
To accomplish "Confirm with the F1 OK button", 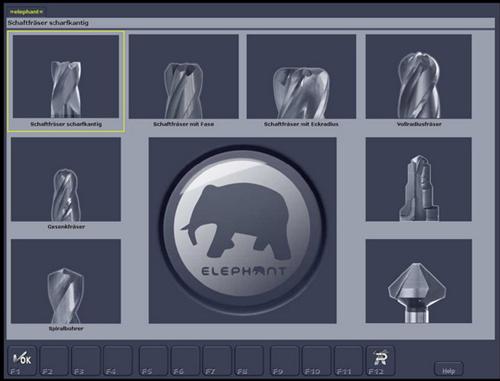I will point(22,361).
